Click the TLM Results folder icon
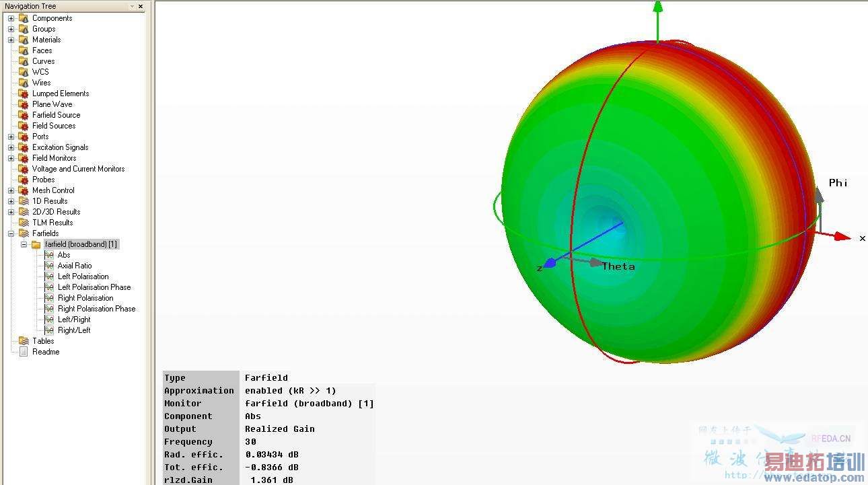This screenshot has width=868, height=485. point(24,223)
